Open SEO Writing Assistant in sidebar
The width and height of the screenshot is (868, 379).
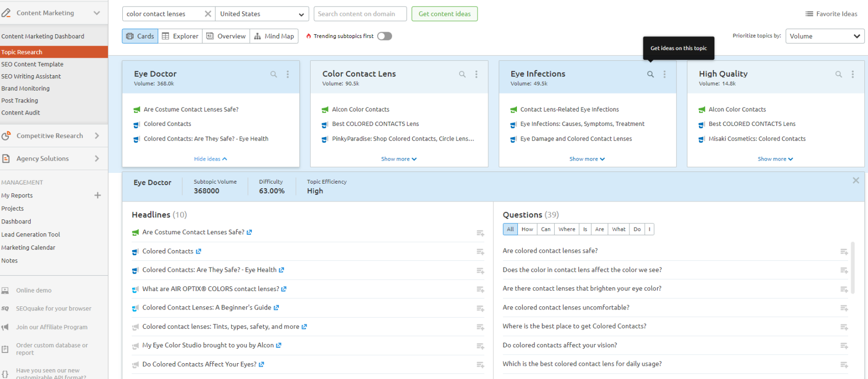[31, 76]
